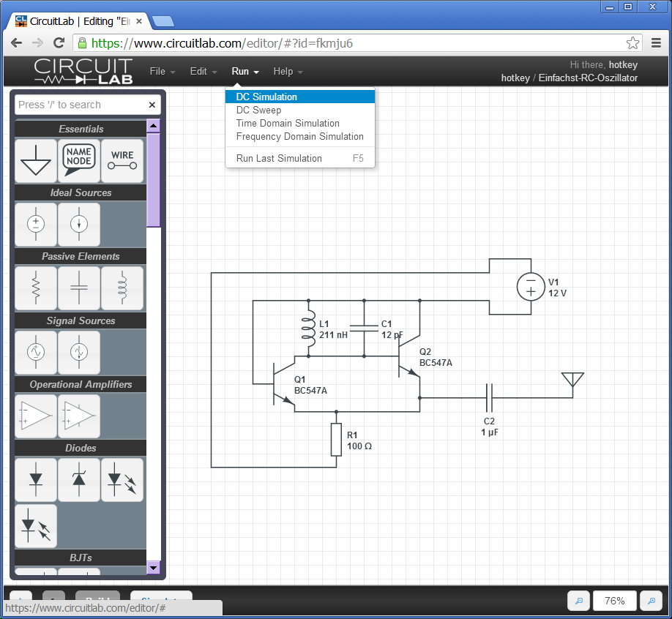Image resolution: width=672 pixels, height=619 pixels.
Task: Click the zoom out magnifier button
Action: coord(578,601)
